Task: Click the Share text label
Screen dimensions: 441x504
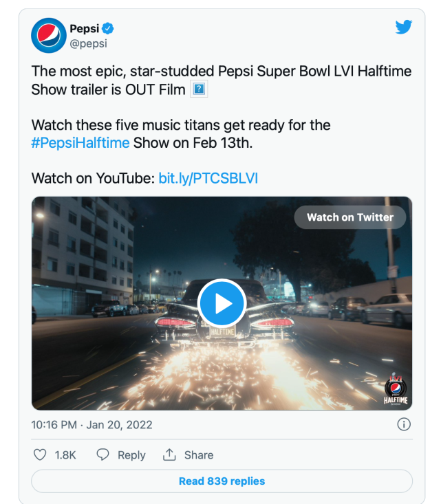Action: click(x=198, y=455)
